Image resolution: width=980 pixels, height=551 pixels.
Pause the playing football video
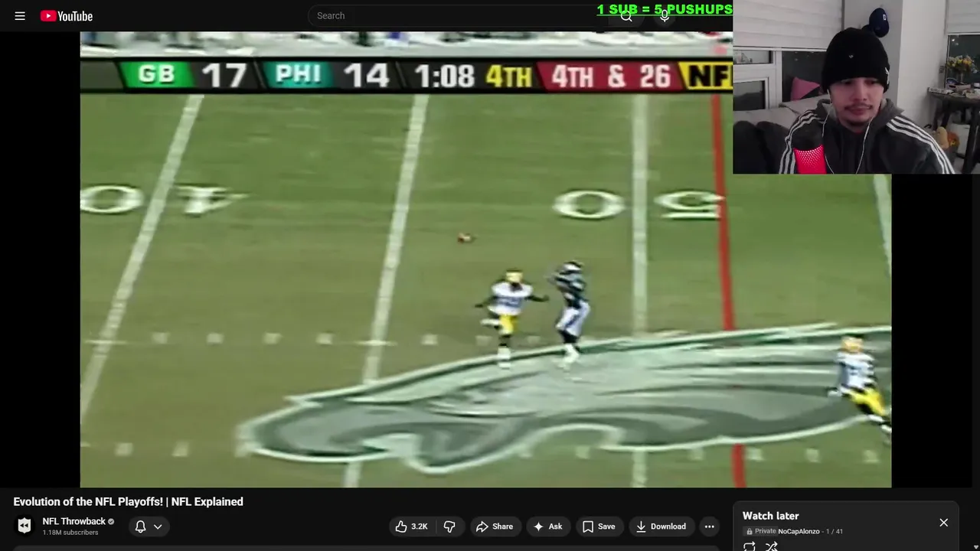click(485, 260)
